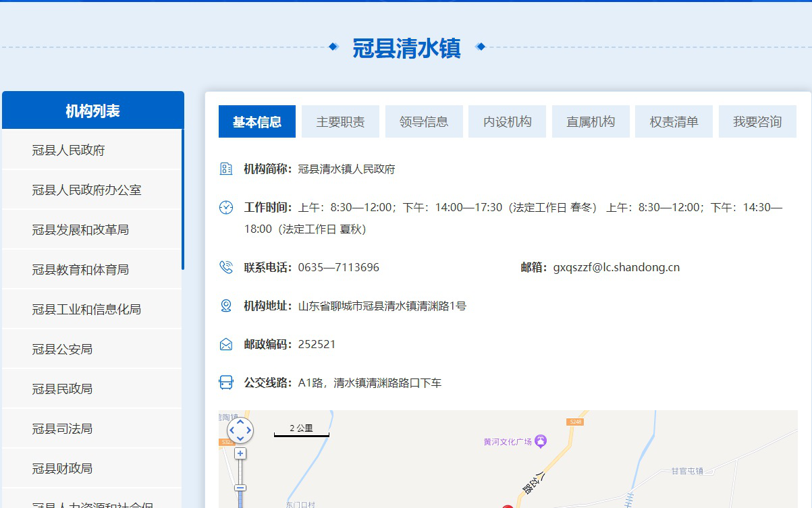
Task: Click the clock icon beside 工作时间
Action: pos(226,207)
